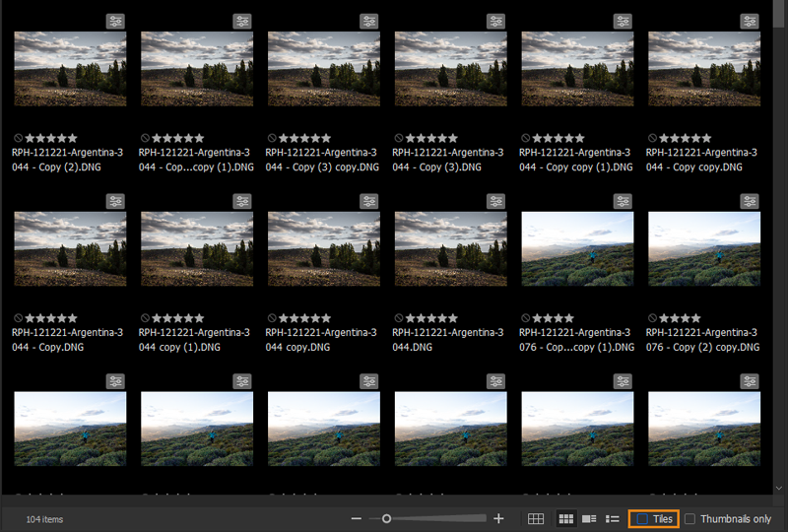Viewport: 788px width, 532px height.
Task: Select thumbnail of 076 - Cop...copy (1).DNG
Action: tap(577, 249)
